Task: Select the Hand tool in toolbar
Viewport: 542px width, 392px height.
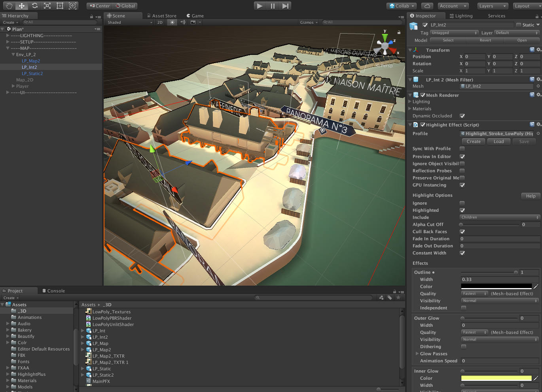Action: coord(9,6)
